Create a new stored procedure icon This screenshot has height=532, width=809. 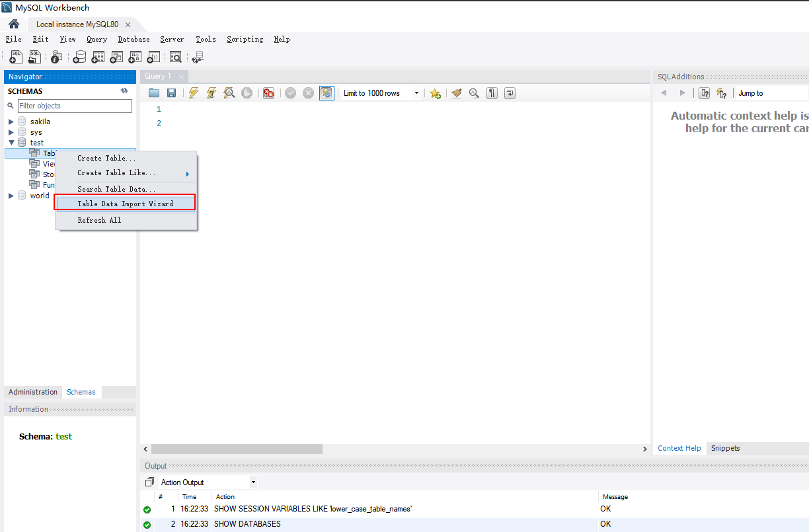(x=135, y=57)
